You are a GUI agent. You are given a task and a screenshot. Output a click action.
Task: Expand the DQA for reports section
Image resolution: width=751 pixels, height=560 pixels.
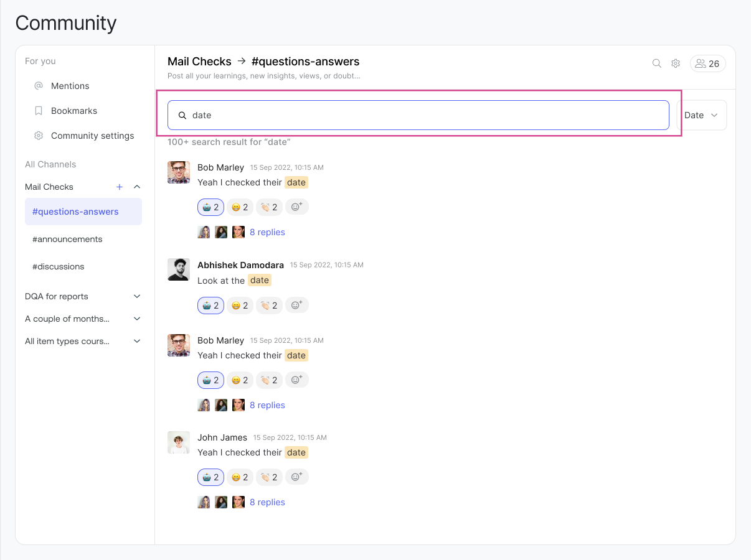coord(137,296)
